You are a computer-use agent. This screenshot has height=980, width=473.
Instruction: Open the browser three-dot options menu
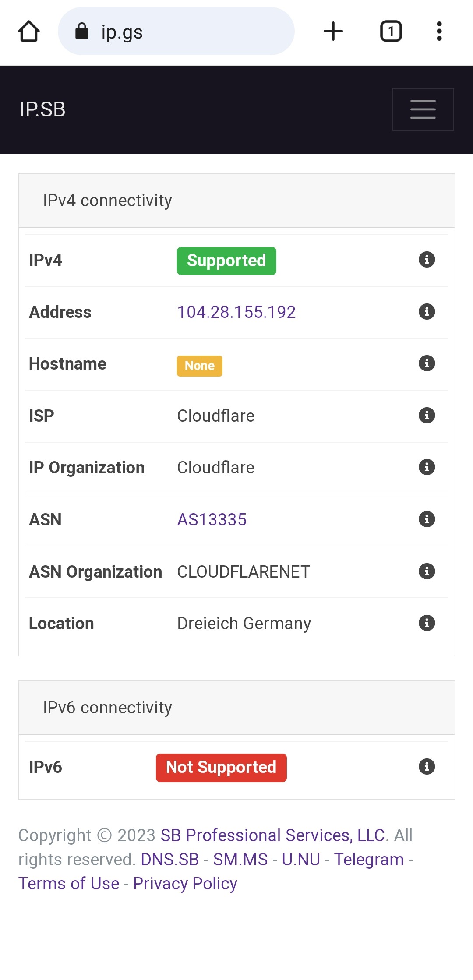pos(439,31)
